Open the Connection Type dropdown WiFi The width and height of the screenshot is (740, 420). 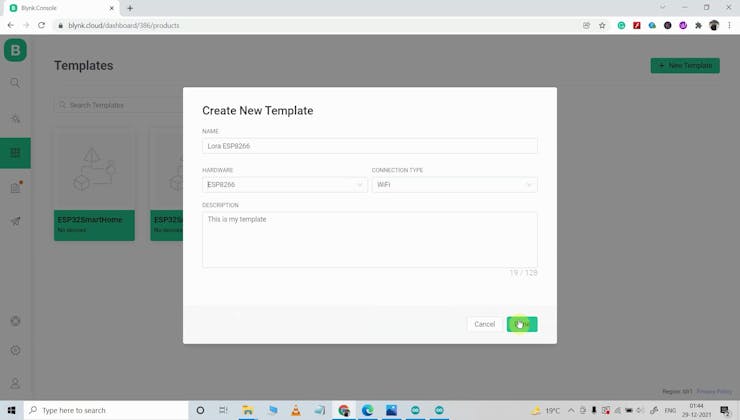tap(454, 185)
